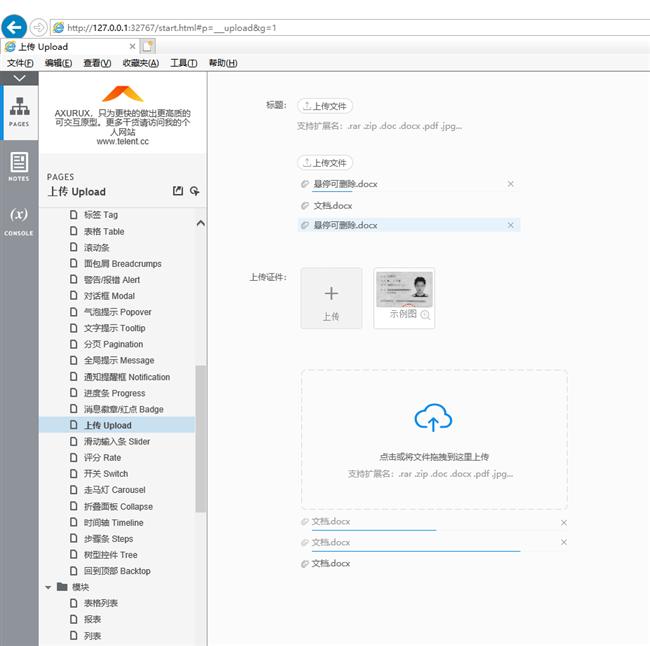
Task: Open the Notes panel in sidebar
Action: [x=19, y=166]
